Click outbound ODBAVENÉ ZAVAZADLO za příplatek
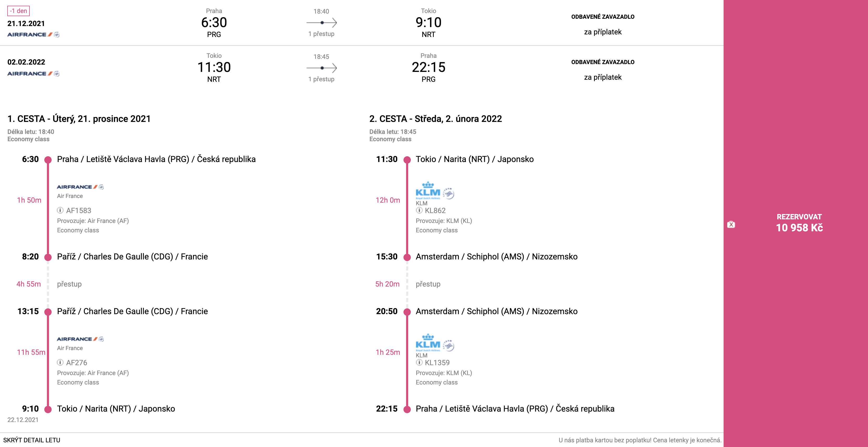The image size is (868, 447). click(602, 24)
